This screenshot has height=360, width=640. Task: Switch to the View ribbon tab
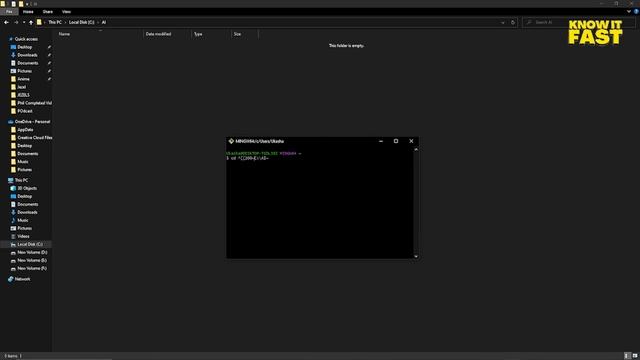coord(67,12)
